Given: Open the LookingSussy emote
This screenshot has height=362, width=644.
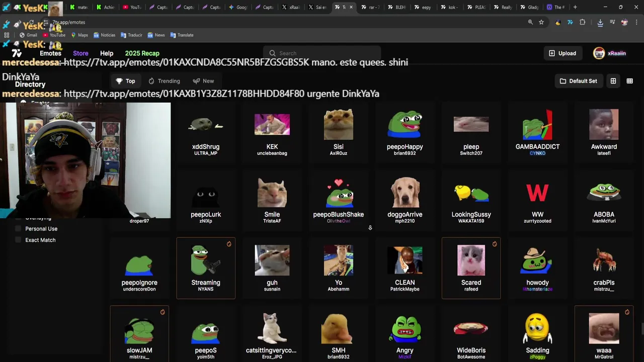Looking at the screenshot, I should click(x=471, y=200).
